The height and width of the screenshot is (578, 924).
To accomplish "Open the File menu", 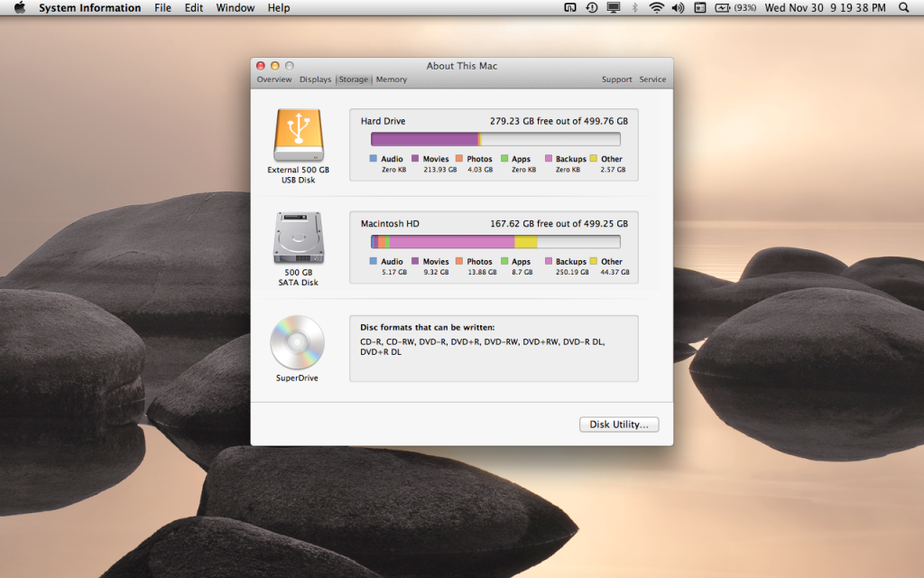I will [162, 7].
